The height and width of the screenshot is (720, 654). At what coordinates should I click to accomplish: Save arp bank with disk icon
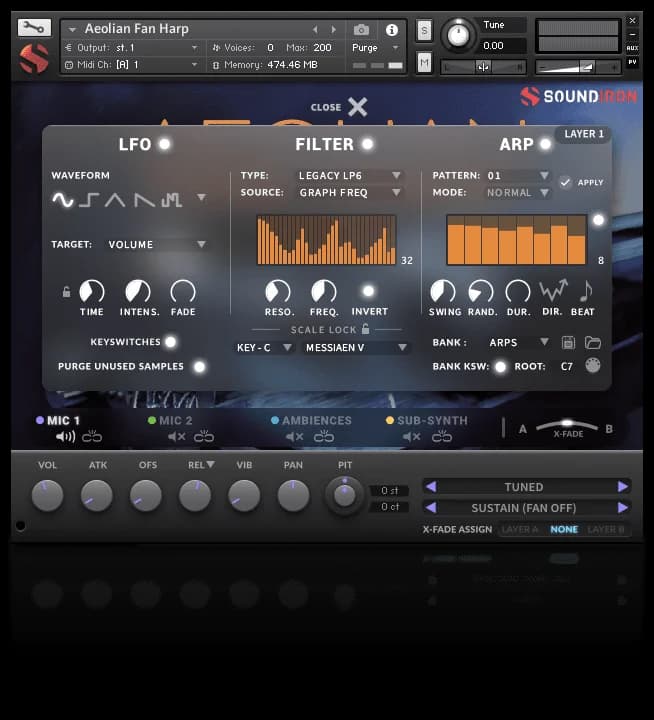coord(569,342)
